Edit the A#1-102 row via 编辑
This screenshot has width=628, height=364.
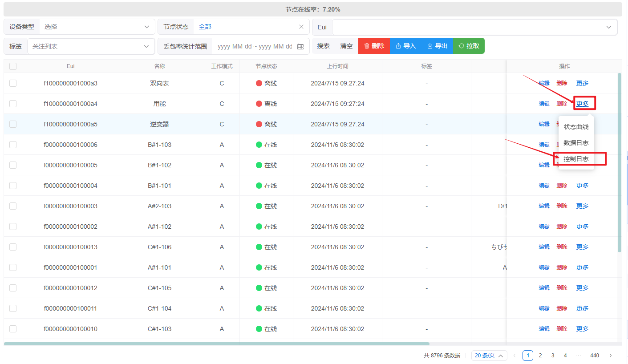(544, 226)
